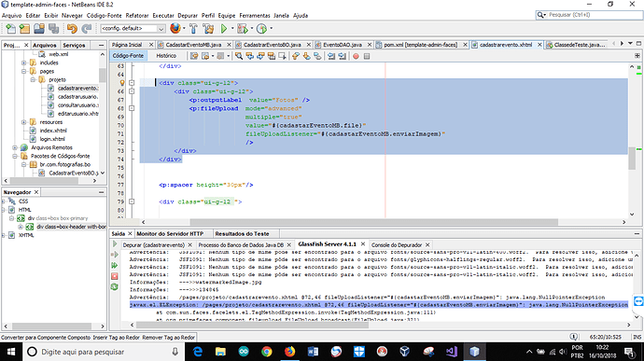Click the Código-Fonte view button
The height and width of the screenshot is (361, 644).
click(x=128, y=56)
